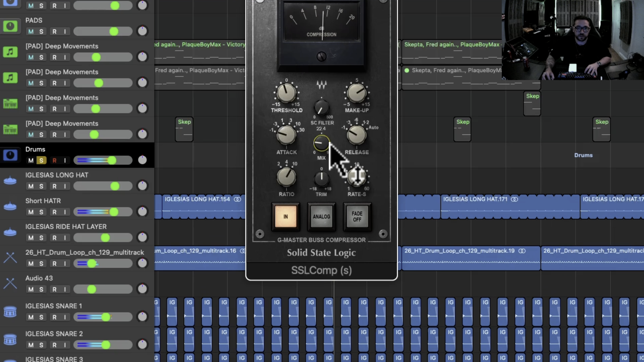Click the compressor MIX knob
The height and width of the screenshot is (362, 644).
point(321,143)
